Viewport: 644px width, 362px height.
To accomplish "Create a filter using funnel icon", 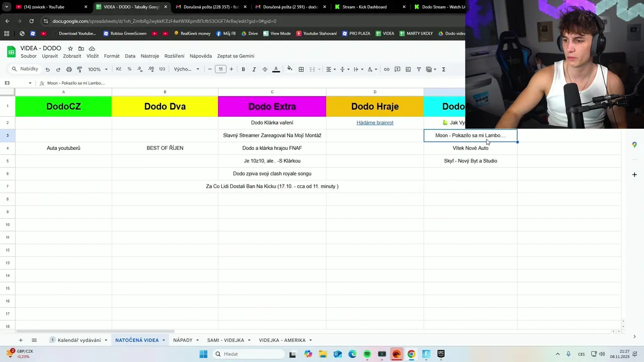I will coord(419,69).
